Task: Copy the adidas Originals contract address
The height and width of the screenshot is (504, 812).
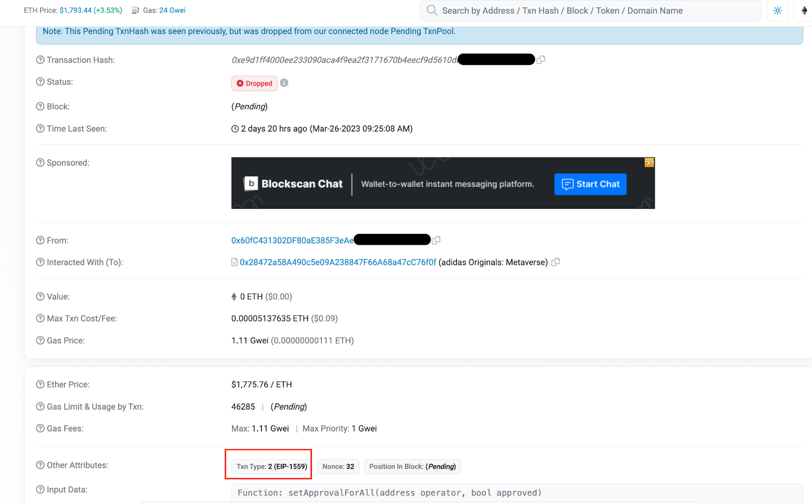Action: point(556,262)
